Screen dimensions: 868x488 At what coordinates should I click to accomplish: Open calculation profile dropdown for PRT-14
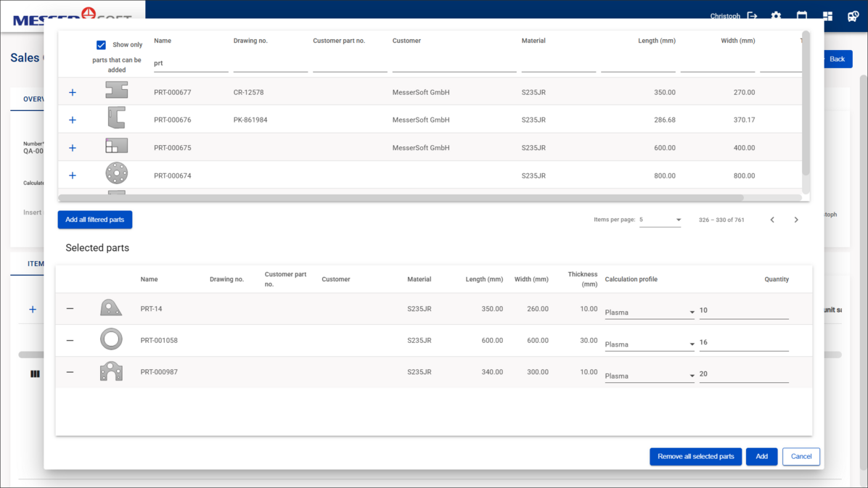(649, 313)
